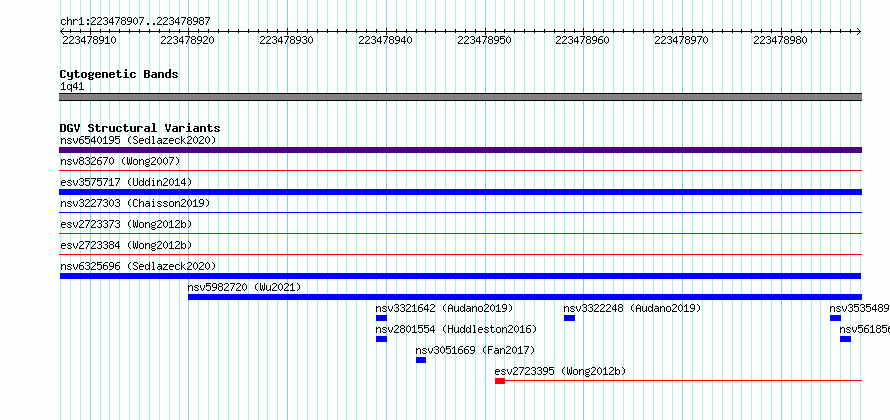Screen dimensions: 890x420
Task: Open the nsv2801554 (Huddleston2016) label
Action: click(x=456, y=329)
